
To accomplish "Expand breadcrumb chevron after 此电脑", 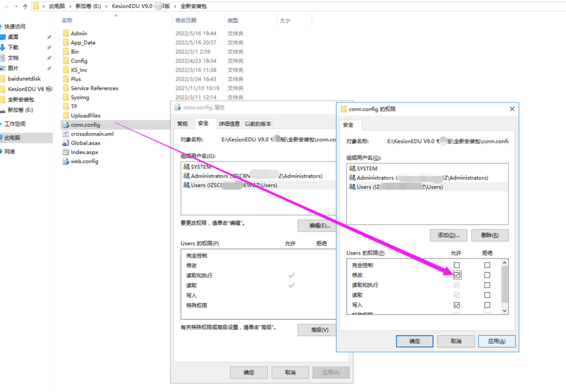I will 70,6.
